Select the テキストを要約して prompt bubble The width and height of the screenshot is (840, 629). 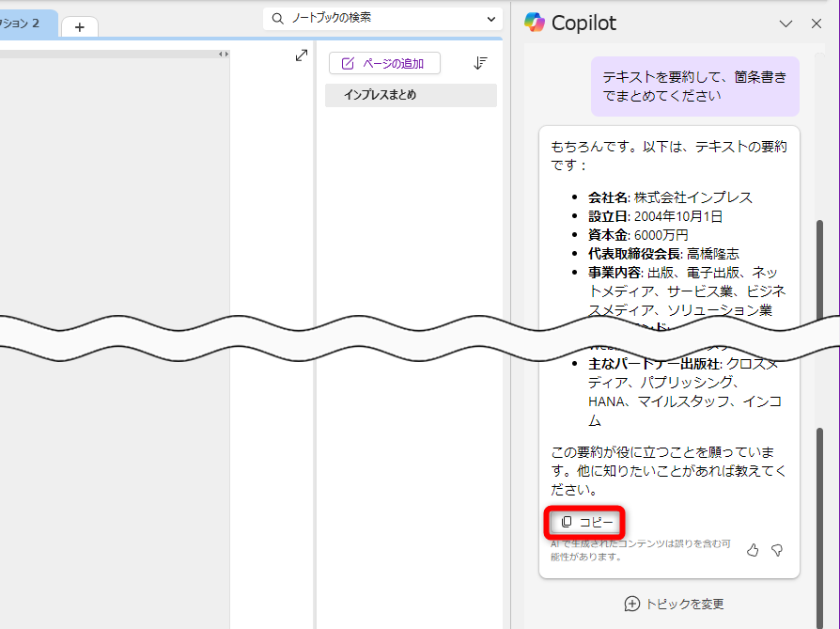[694, 86]
